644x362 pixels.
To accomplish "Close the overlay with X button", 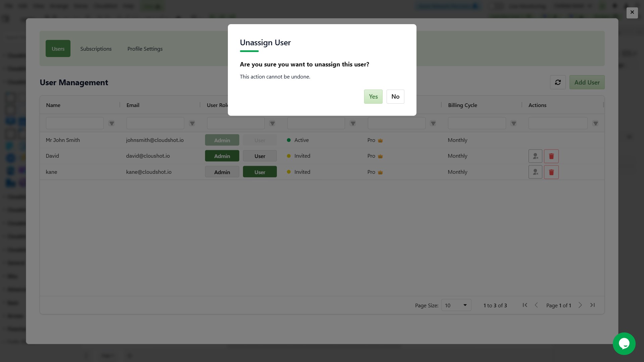I will (x=632, y=12).
